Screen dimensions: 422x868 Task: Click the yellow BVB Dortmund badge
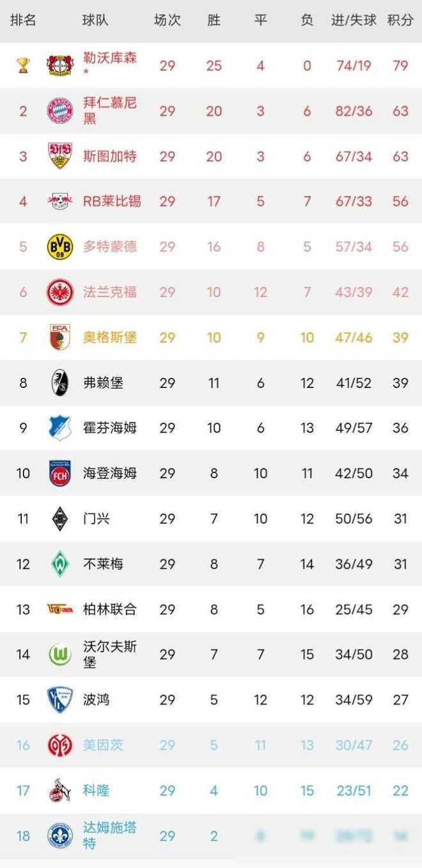tap(61, 246)
